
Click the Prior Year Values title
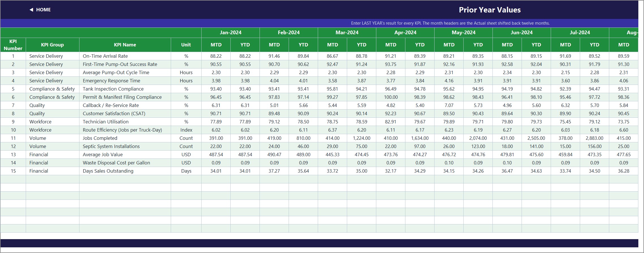coord(490,10)
